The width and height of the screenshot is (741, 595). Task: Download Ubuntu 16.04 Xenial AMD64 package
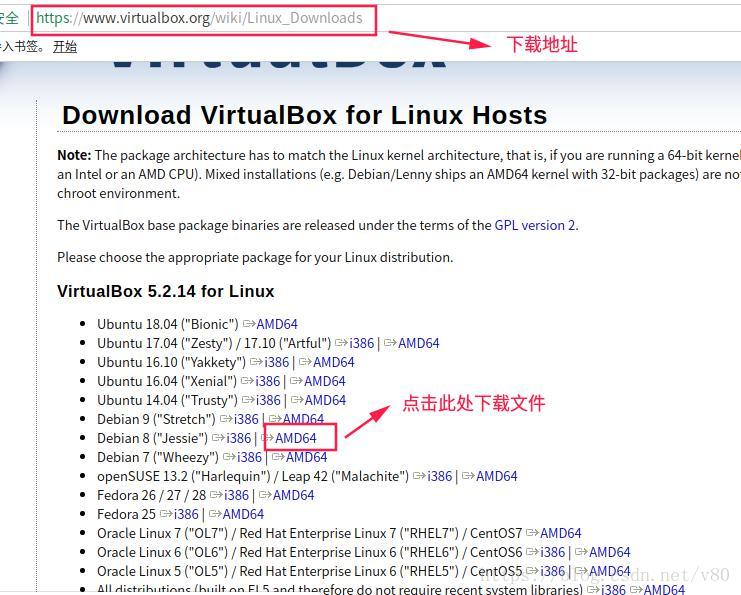(x=325, y=381)
